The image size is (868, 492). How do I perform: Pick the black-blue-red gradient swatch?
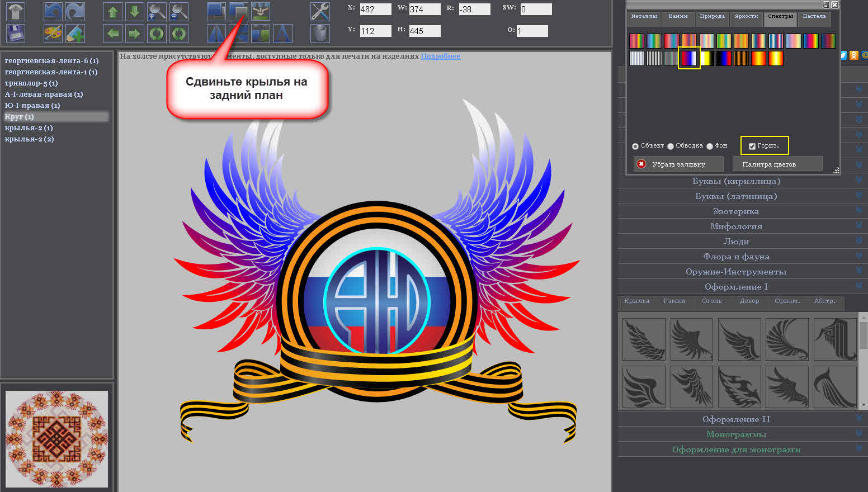(x=724, y=58)
